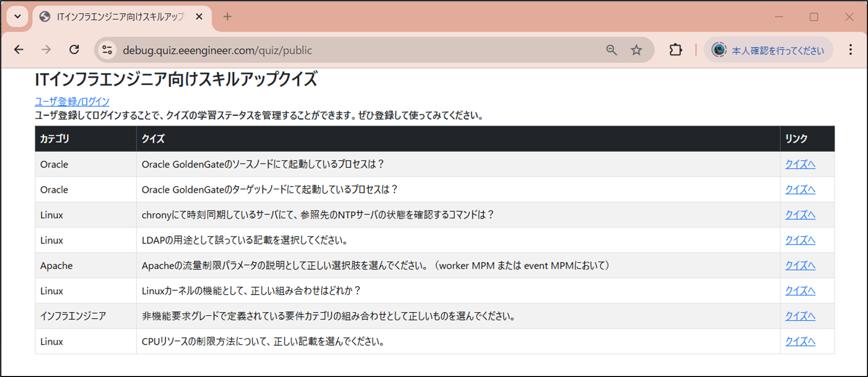Expand the tab search dropdown arrow
Viewport: 868px width, 377px height.
pyautogui.click(x=17, y=16)
